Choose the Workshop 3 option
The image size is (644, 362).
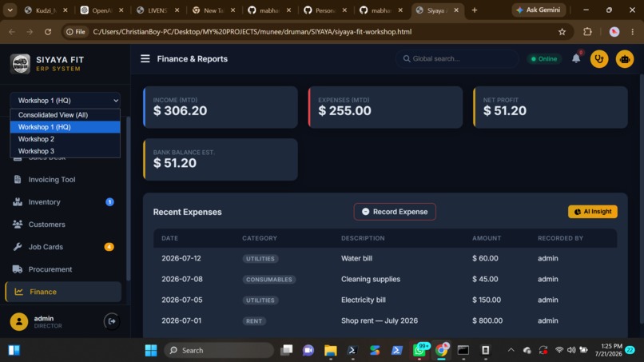(x=66, y=151)
